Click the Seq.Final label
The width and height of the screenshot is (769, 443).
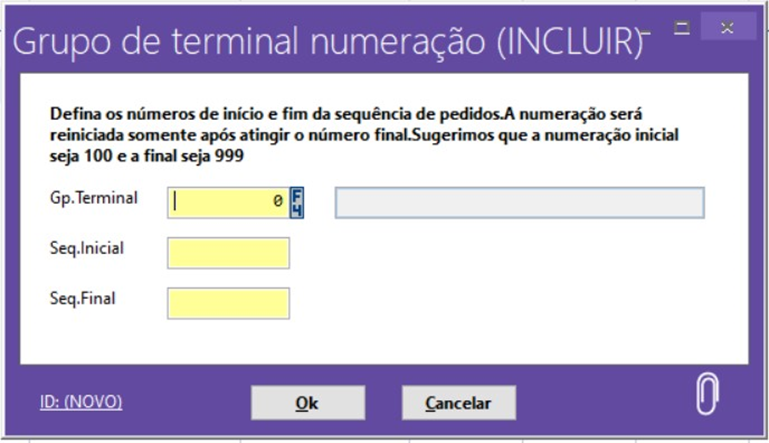click(x=83, y=298)
